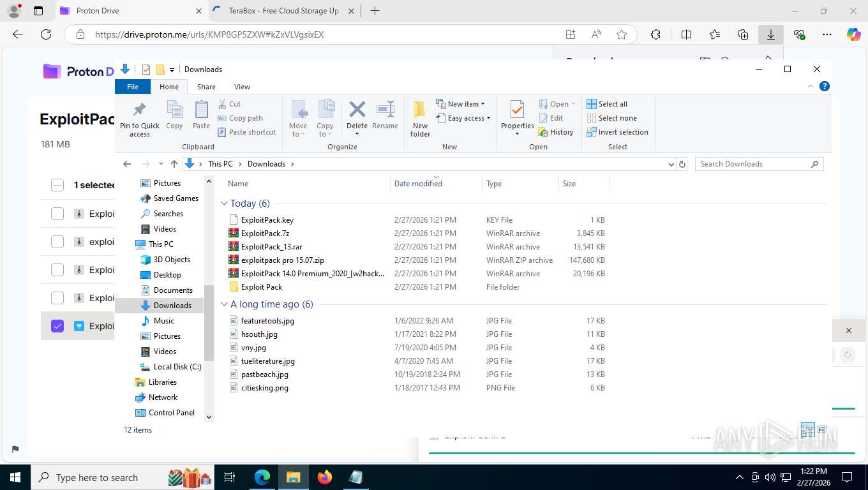Click Edit in Open group
The height and width of the screenshot is (490, 868).
pyautogui.click(x=551, y=118)
